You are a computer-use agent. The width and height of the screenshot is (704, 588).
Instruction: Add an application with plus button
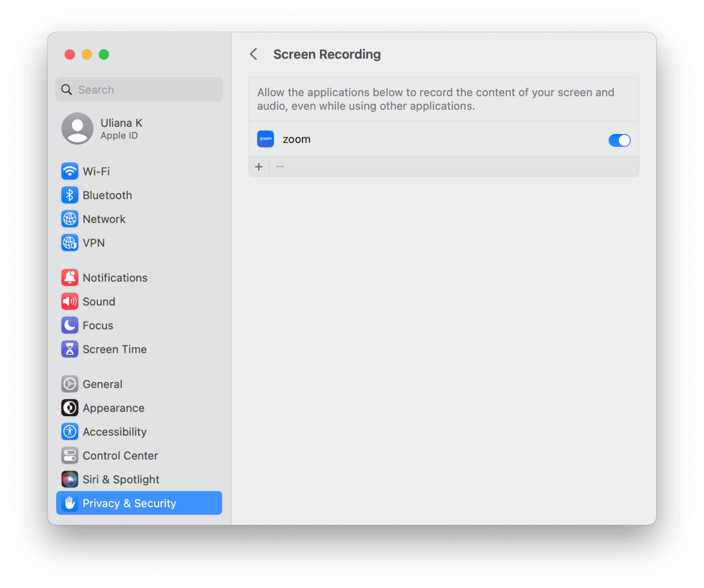click(x=259, y=167)
